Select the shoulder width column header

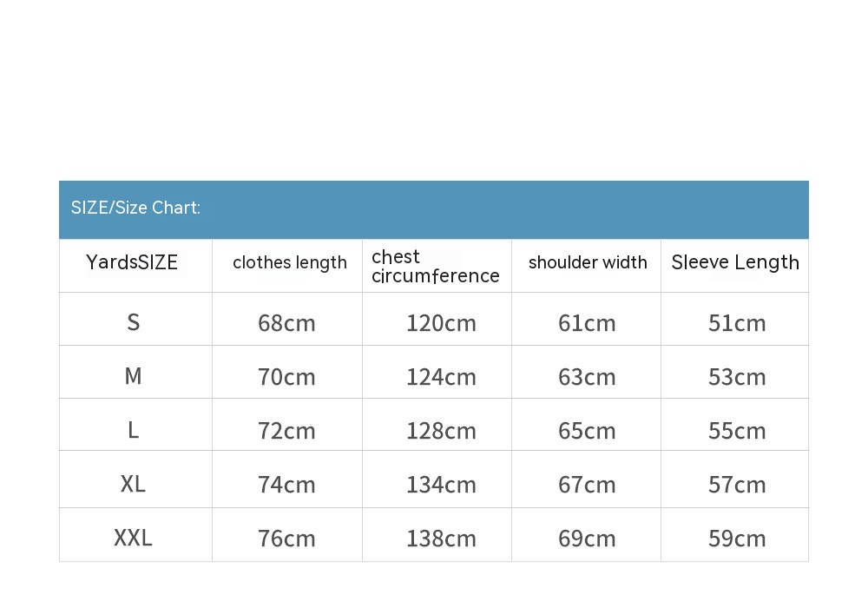(588, 262)
